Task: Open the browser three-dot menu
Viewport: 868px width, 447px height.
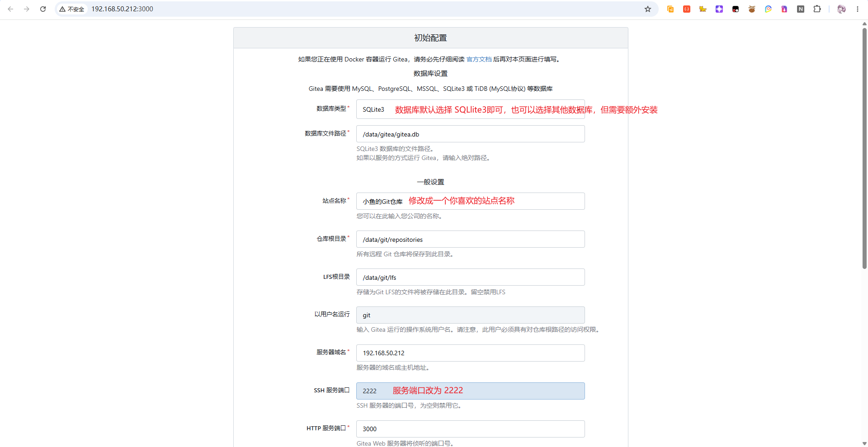Action: pos(858,9)
